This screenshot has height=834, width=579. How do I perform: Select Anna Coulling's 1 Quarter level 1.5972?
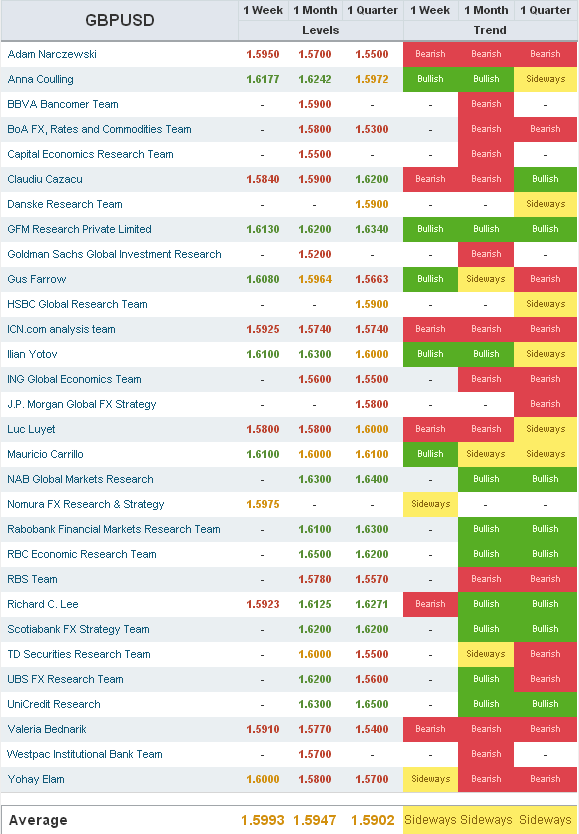pos(372,79)
